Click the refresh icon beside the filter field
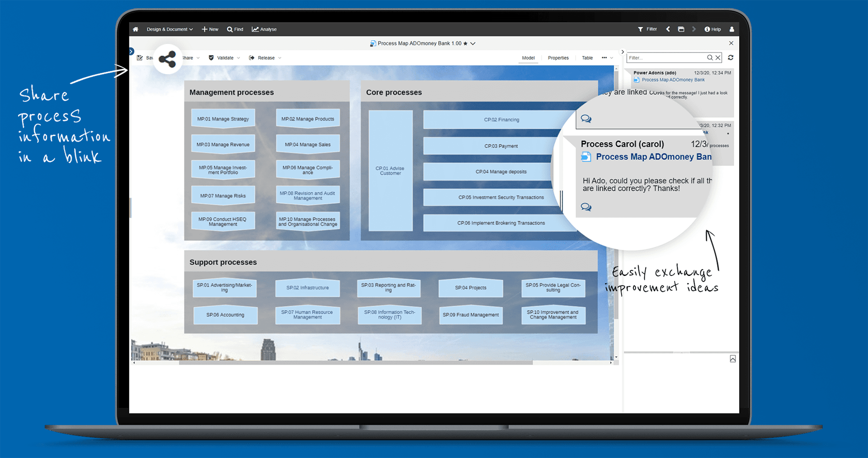 (x=731, y=58)
